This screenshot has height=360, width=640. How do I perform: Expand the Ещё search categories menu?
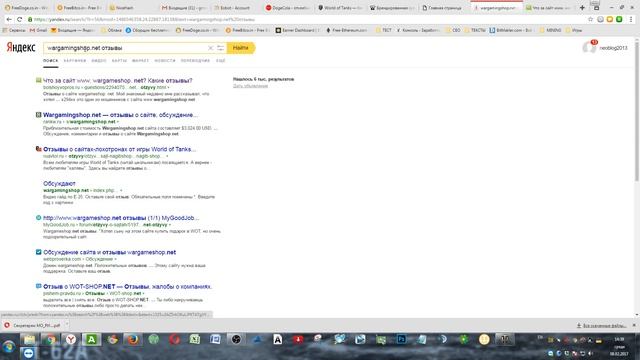pyautogui.click(x=220, y=61)
